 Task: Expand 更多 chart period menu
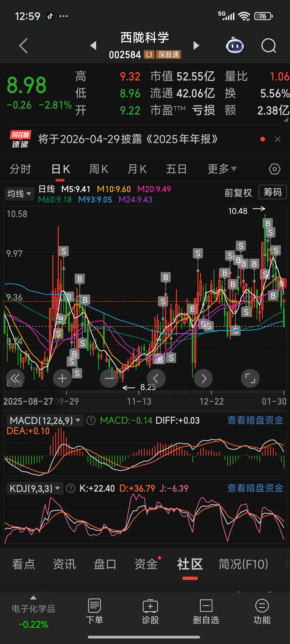(x=222, y=169)
